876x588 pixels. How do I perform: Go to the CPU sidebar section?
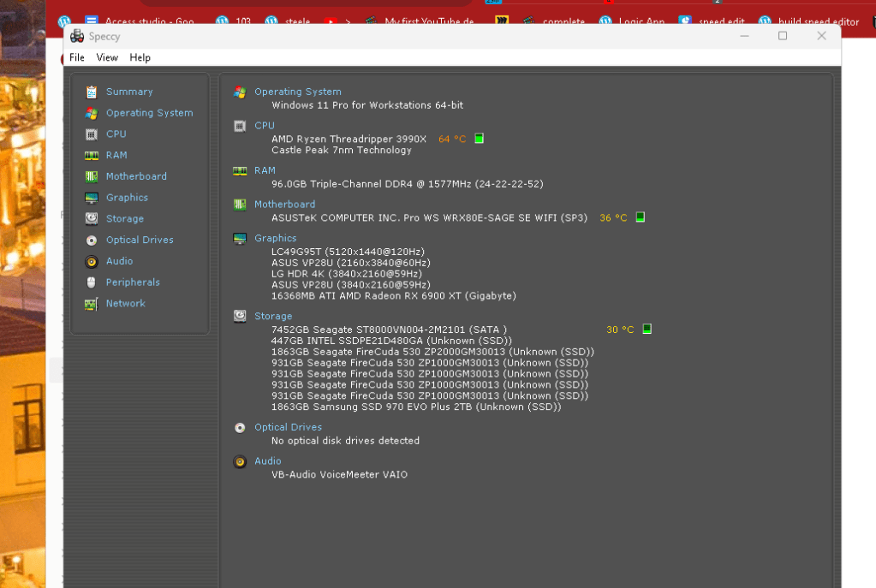tap(116, 134)
